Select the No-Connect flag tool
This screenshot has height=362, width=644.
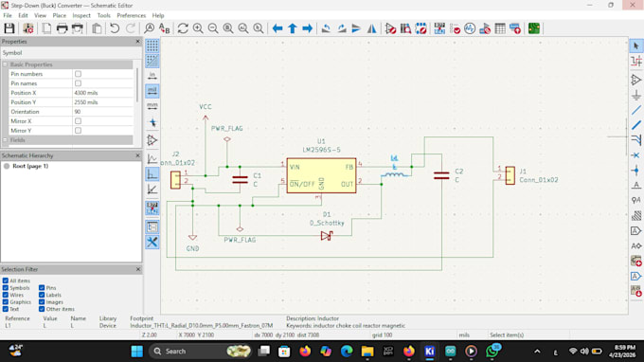(x=636, y=155)
